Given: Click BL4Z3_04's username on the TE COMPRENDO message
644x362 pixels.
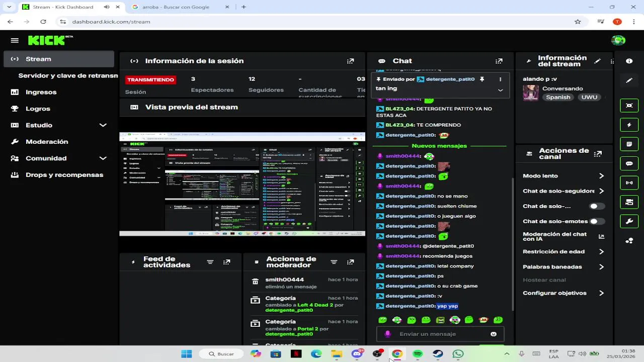Looking at the screenshot, I should tap(399, 125).
